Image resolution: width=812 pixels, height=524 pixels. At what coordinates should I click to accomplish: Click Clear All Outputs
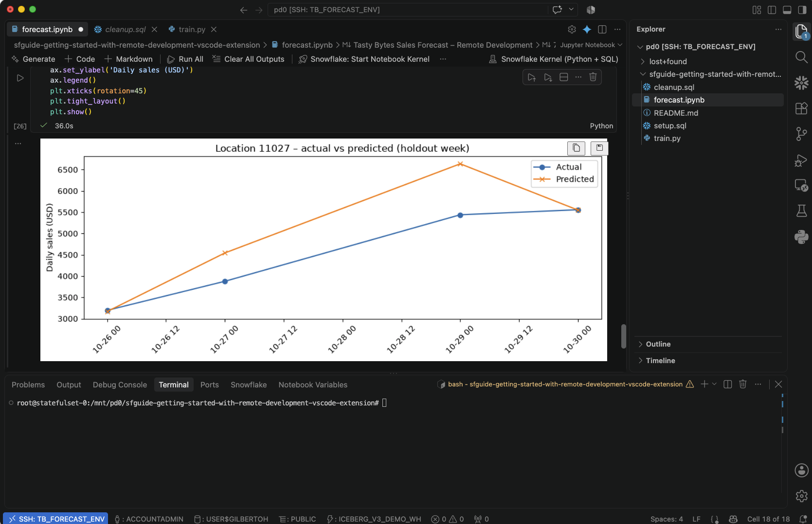coord(248,59)
